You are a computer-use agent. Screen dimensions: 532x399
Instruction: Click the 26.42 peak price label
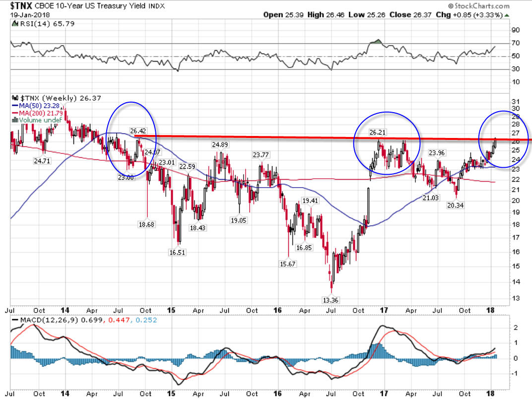(138, 131)
